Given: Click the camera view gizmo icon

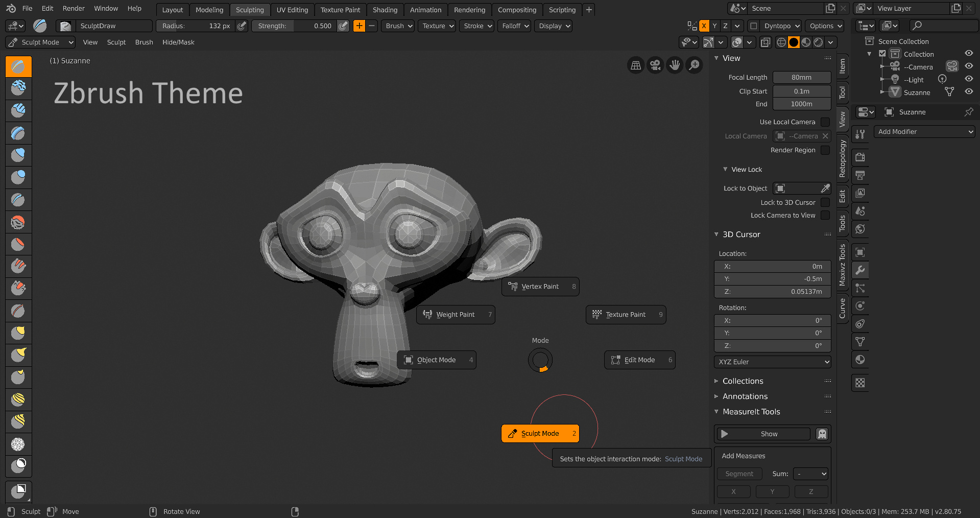Looking at the screenshot, I should 655,65.
